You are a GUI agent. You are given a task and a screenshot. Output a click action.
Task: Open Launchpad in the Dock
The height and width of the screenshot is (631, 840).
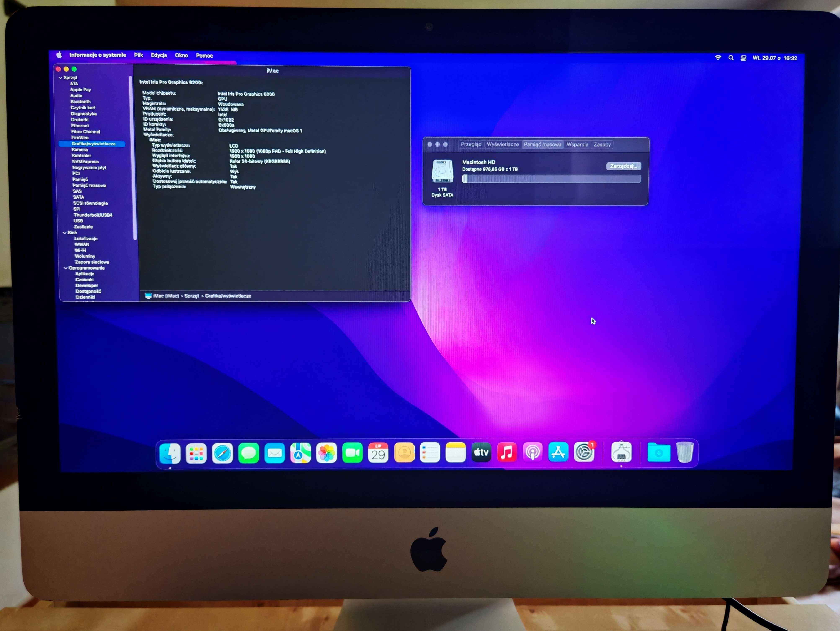click(x=196, y=454)
